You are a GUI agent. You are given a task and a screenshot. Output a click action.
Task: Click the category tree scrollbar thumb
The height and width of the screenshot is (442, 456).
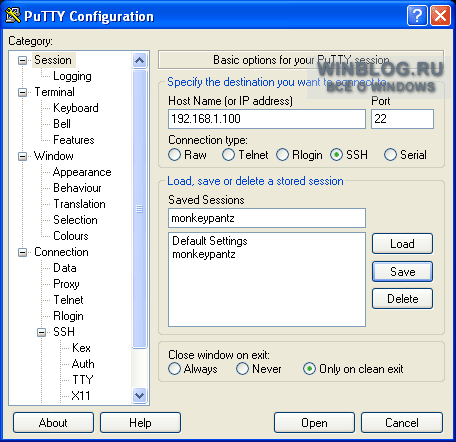(139, 209)
